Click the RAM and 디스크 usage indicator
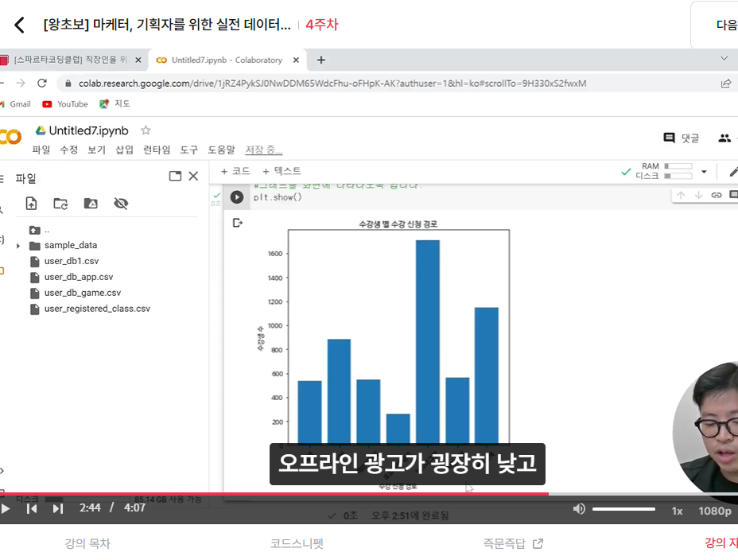The width and height of the screenshot is (738, 560). point(663,171)
